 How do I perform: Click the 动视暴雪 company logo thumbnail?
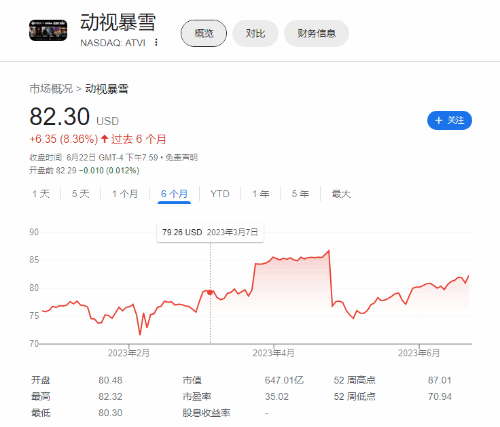[48, 30]
